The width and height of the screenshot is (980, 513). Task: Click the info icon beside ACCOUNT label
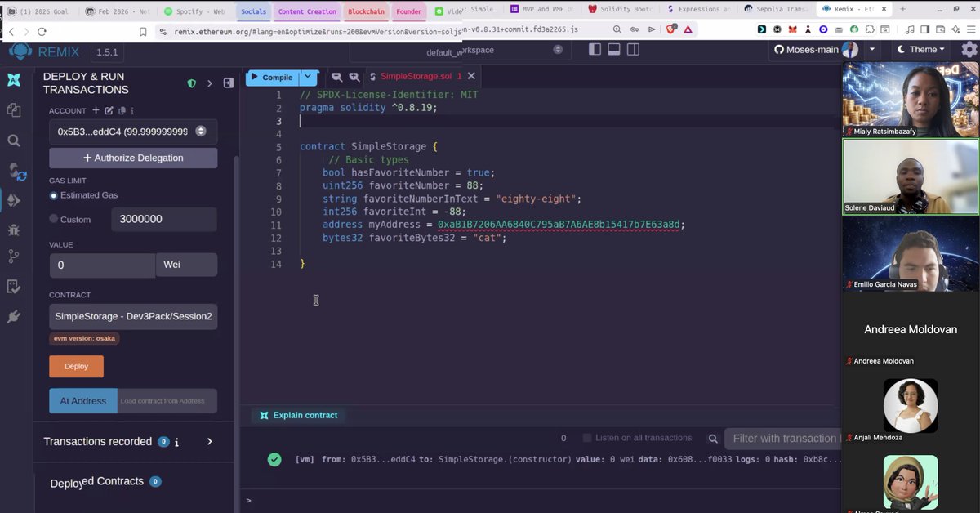point(132,110)
